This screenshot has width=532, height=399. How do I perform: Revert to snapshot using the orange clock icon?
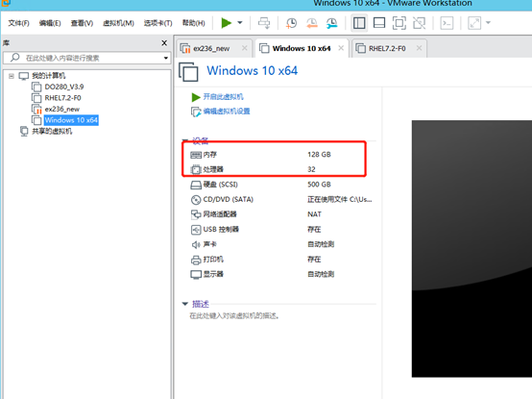(311, 23)
